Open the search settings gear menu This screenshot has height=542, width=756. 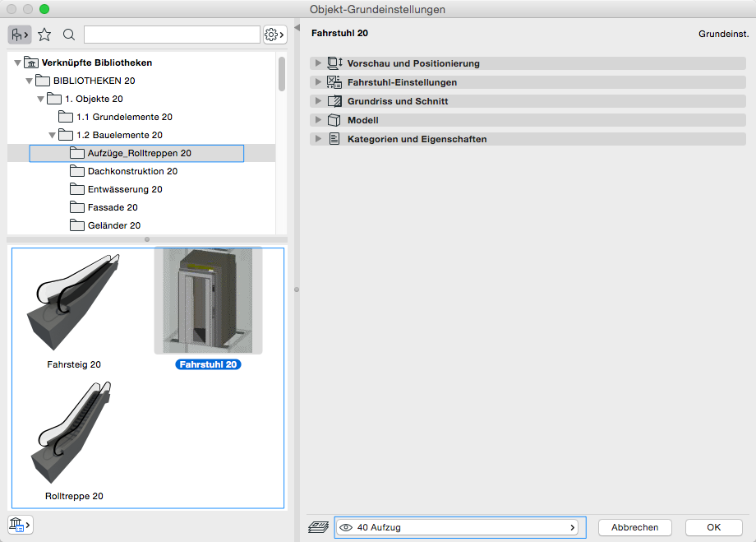(274, 35)
